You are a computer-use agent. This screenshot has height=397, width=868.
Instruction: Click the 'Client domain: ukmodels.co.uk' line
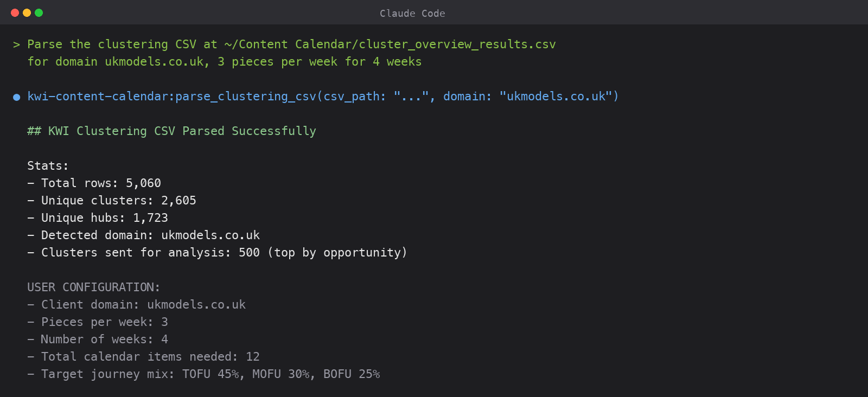[x=136, y=305]
